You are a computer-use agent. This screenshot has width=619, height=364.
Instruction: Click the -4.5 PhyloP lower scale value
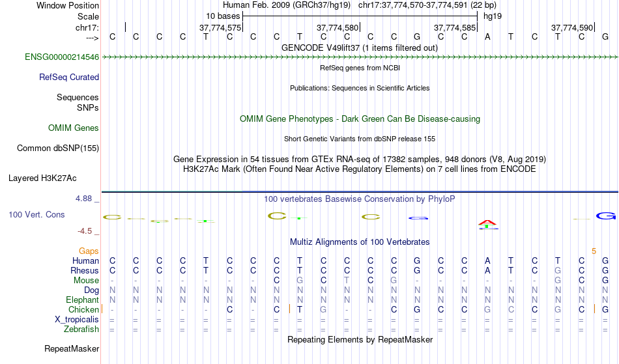pyautogui.click(x=85, y=231)
